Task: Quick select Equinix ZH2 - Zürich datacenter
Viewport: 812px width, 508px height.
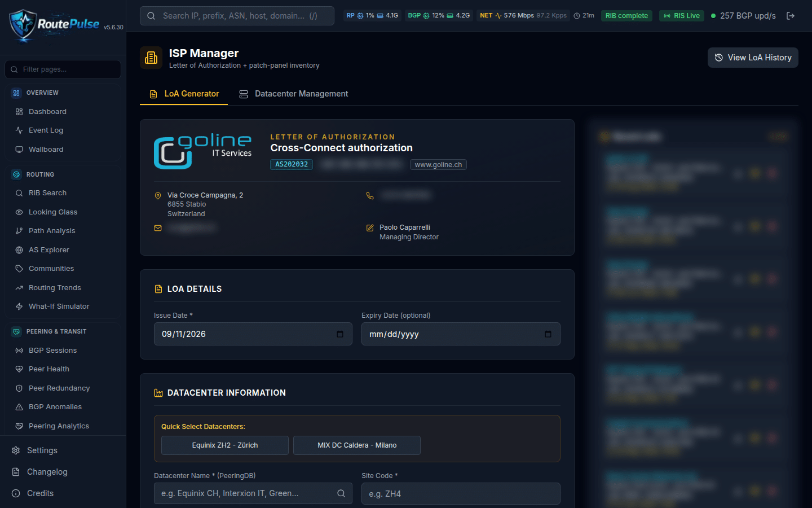Action: 225,445
